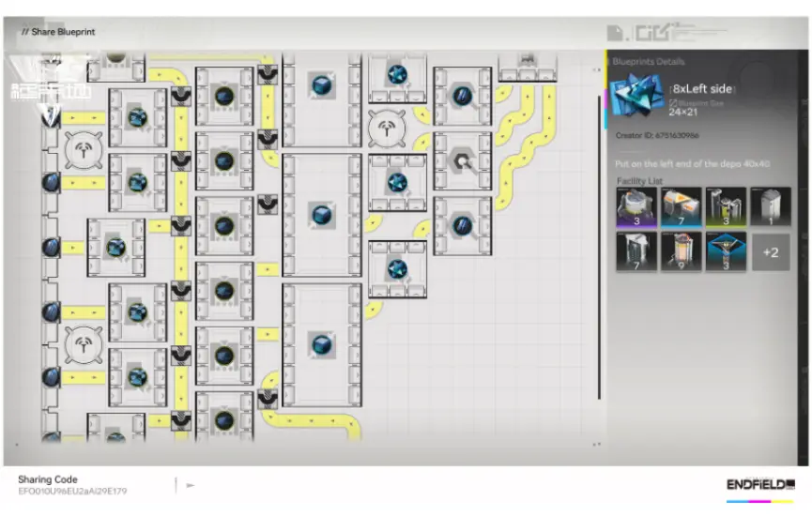Click the blueprint size value '24×21'

[683, 112]
